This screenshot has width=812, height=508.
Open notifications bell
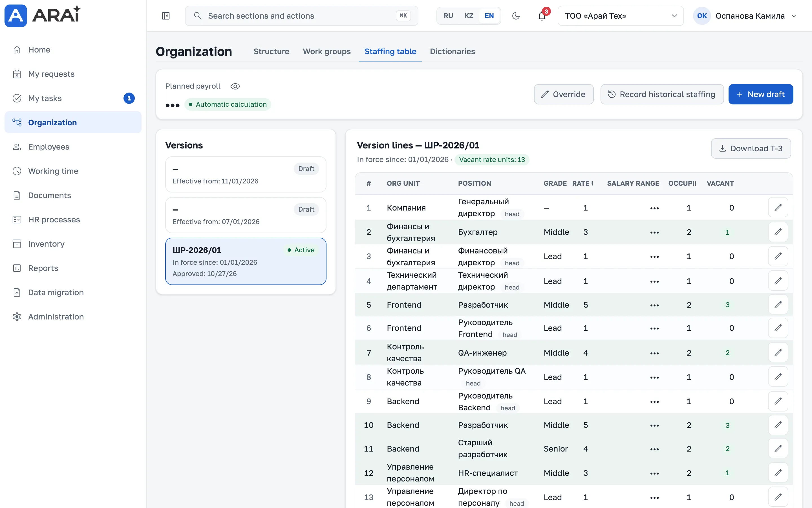click(542, 16)
